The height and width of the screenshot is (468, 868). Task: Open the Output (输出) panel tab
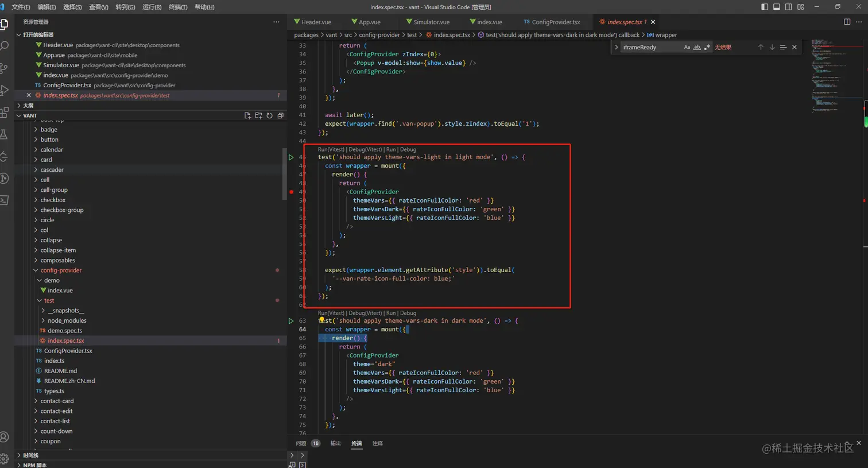(335, 443)
